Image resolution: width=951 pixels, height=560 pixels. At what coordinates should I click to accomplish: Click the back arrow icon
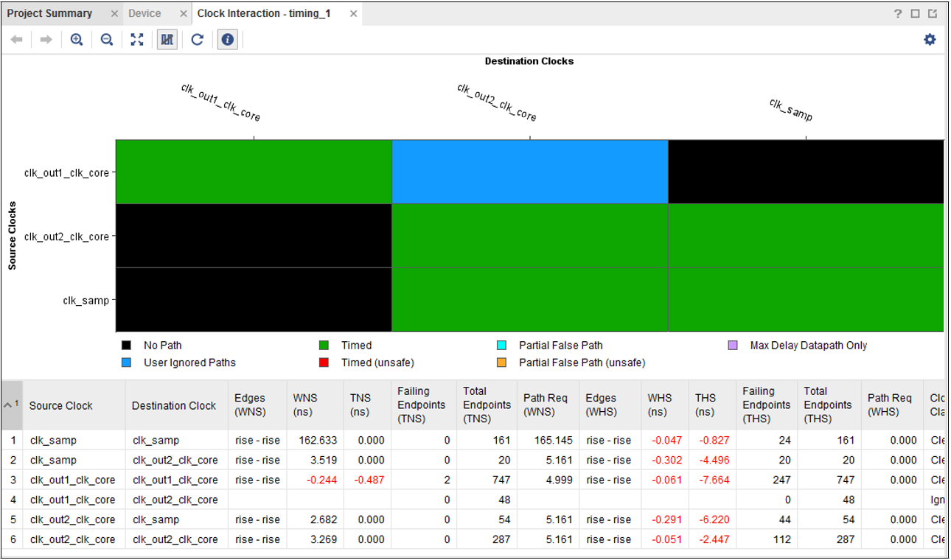16,40
